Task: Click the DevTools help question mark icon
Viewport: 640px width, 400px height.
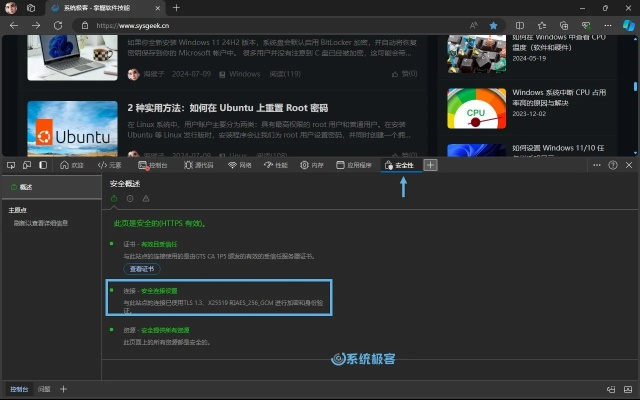Action: 612,165
